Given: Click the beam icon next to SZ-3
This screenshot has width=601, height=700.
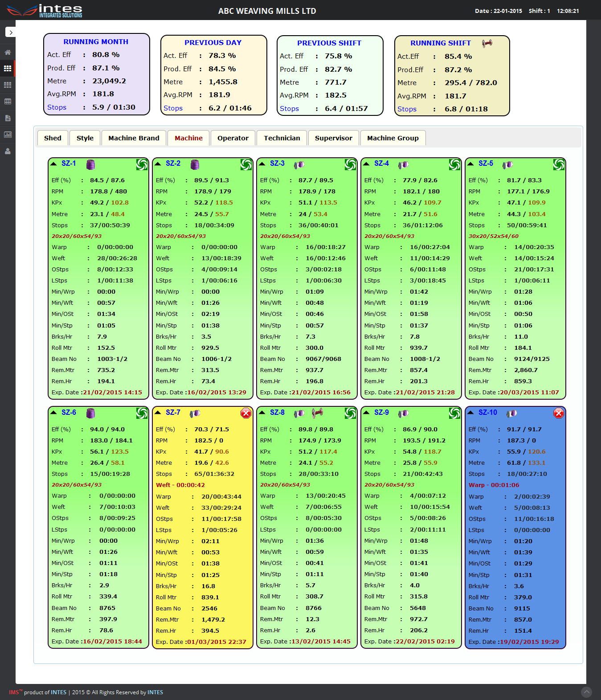Looking at the screenshot, I should tap(299, 164).
